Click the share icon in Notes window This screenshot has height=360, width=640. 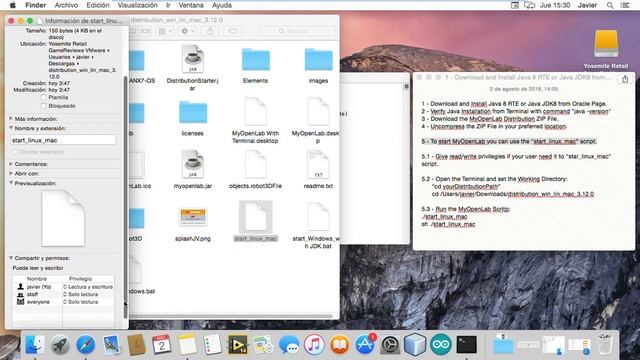click(x=625, y=79)
